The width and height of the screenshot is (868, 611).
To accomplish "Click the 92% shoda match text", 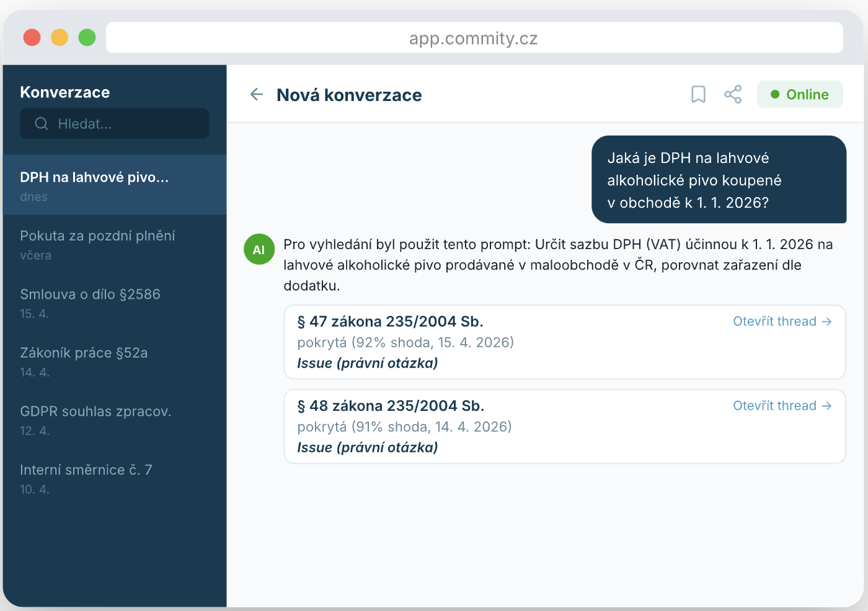I will coord(405,342).
